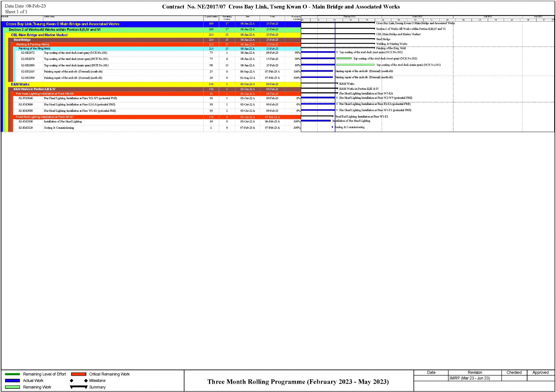
Task: Click the green remaining bar for west span coating
Action: (344, 58)
